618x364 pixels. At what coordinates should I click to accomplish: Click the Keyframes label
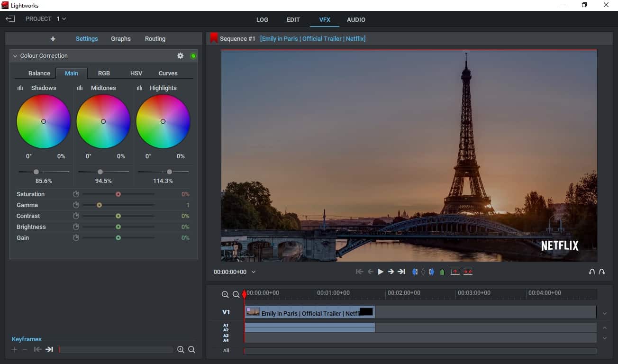click(27, 339)
